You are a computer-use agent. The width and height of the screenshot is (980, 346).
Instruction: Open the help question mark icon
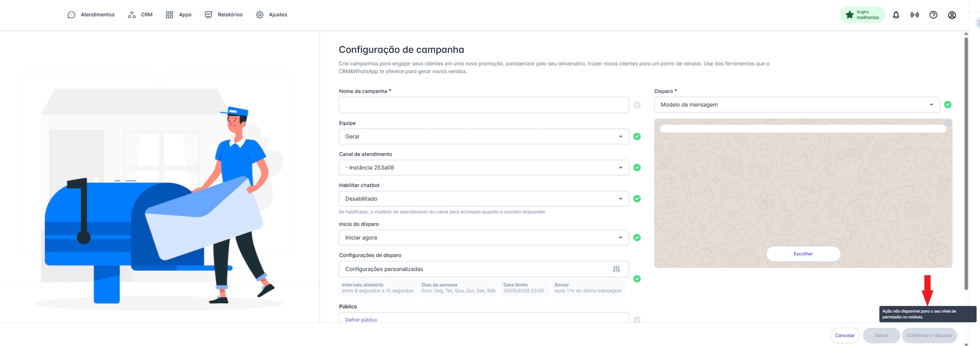(x=933, y=15)
